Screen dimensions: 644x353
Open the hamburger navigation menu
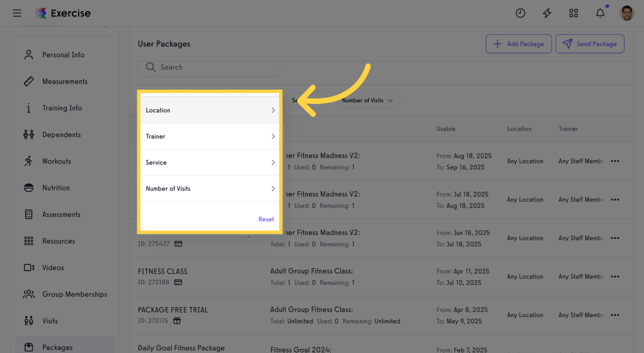pyautogui.click(x=17, y=13)
